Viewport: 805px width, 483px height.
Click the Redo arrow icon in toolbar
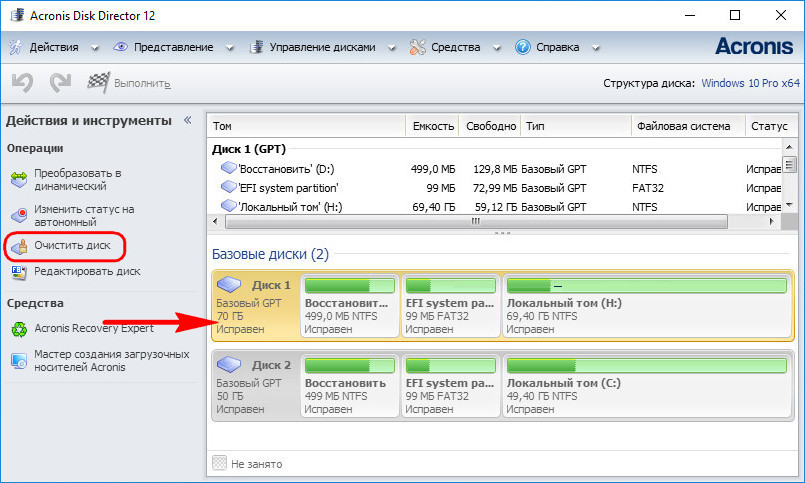(x=60, y=82)
